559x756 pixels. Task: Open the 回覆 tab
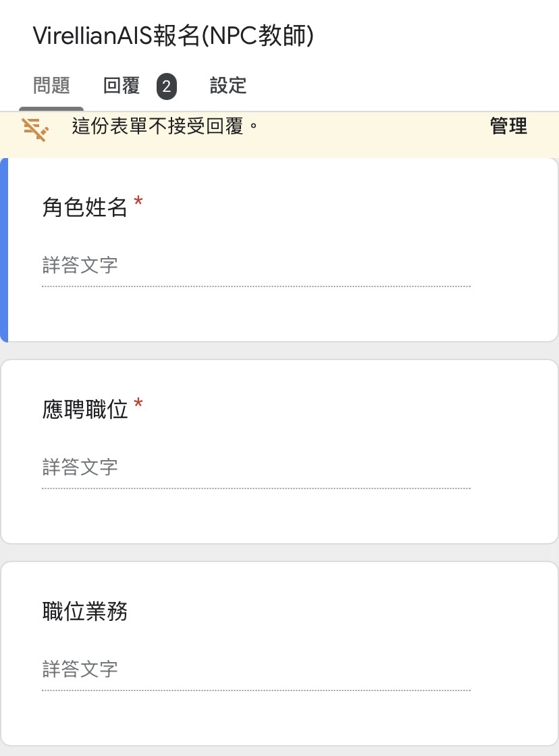(122, 86)
